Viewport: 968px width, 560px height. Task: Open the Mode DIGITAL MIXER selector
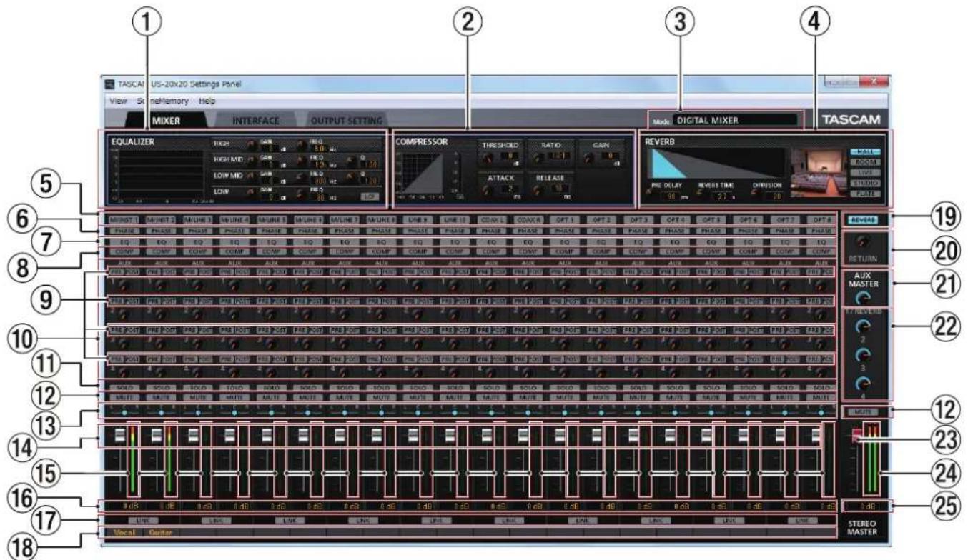tap(735, 120)
